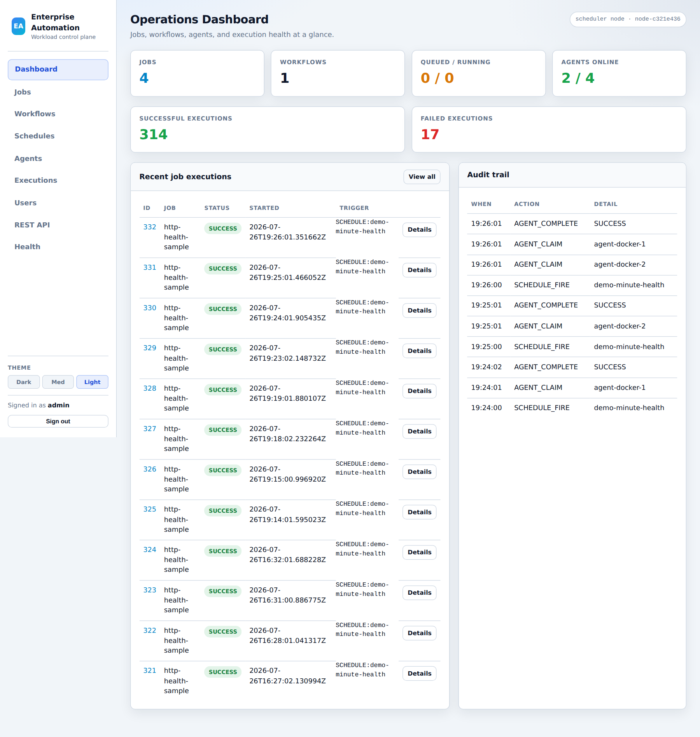Open Details for execution 321

(x=419, y=674)
